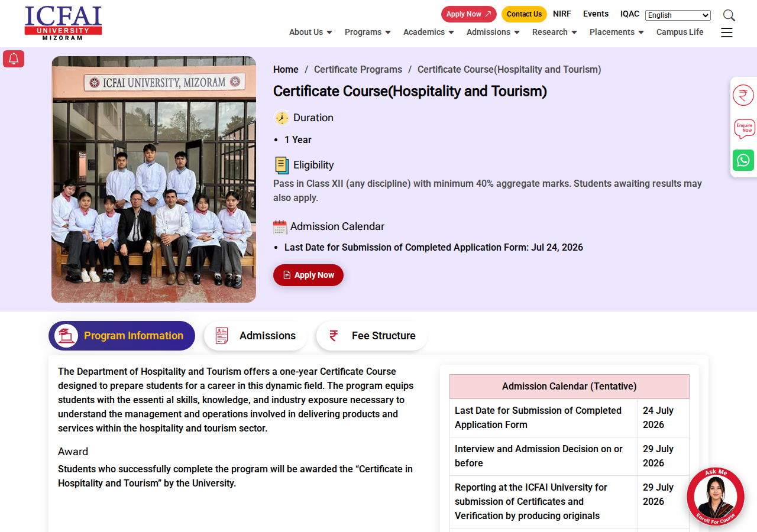The width and height of the screenshot is (757, 532).
Task: Click the ICFAI University Mizoram logo
Action: coord(63,23)
